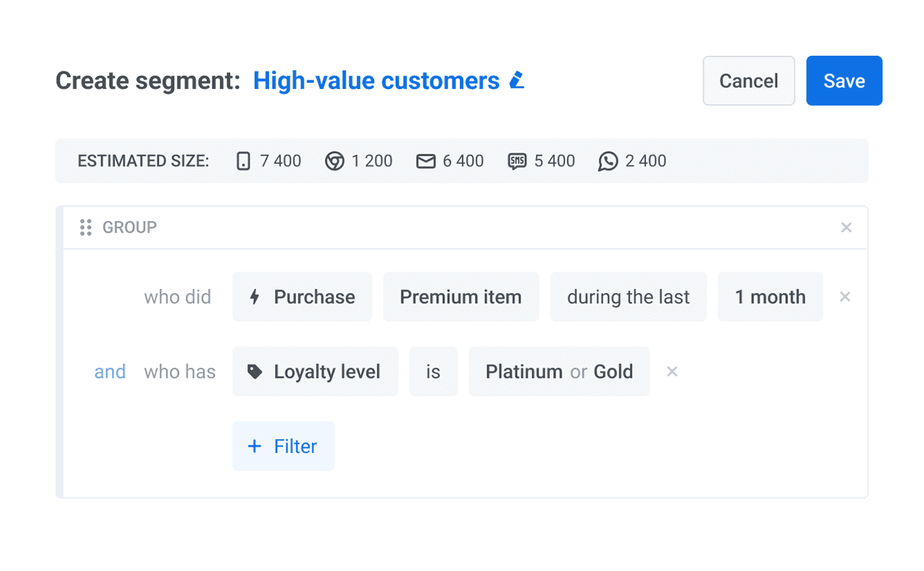Change the "1 month" duration value
The image size is (924, 571).
770,296
